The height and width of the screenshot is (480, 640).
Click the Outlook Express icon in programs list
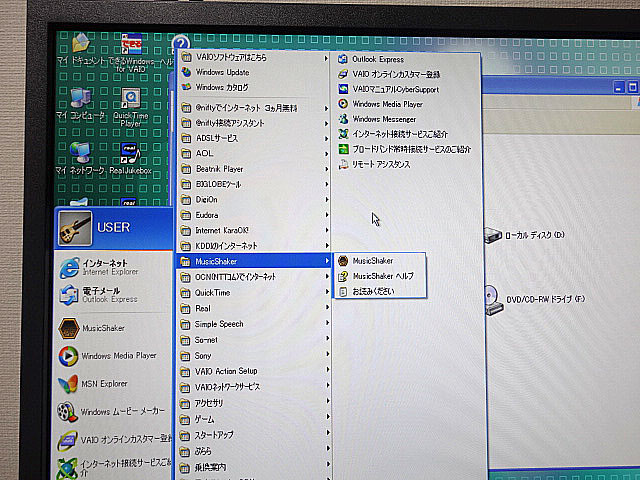click(342, 59)
